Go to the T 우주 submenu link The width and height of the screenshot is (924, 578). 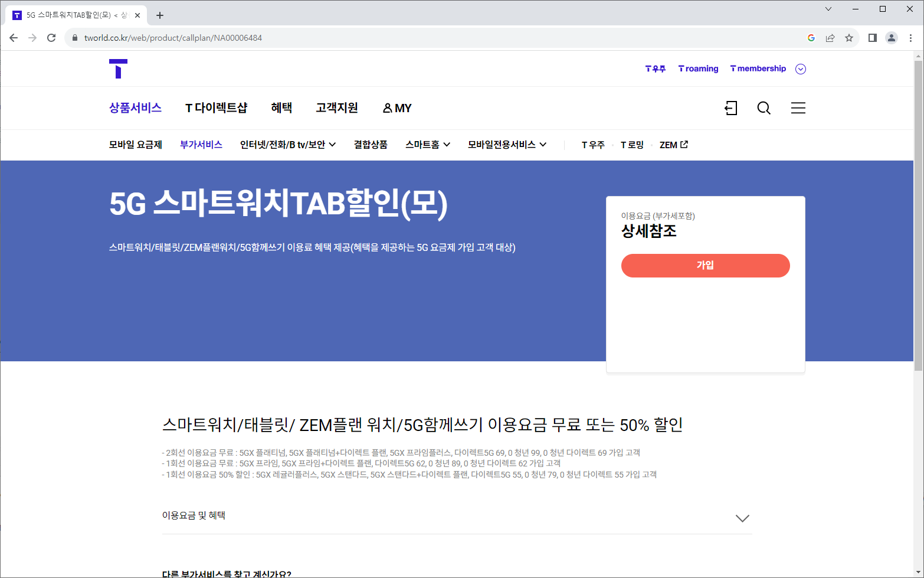click(x=593, y=145)
